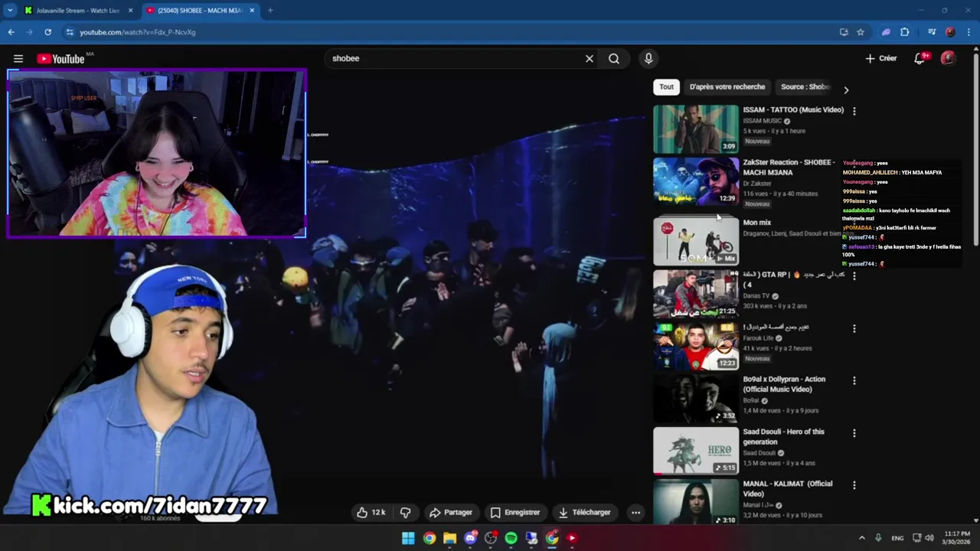Open the Créer button
980x551 pixels.
[881, 58]
